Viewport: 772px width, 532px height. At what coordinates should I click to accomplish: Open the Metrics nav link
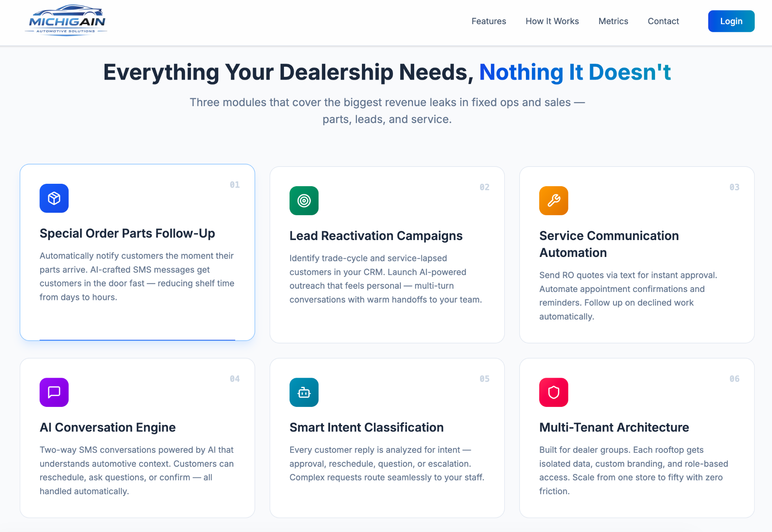[613, 21]
